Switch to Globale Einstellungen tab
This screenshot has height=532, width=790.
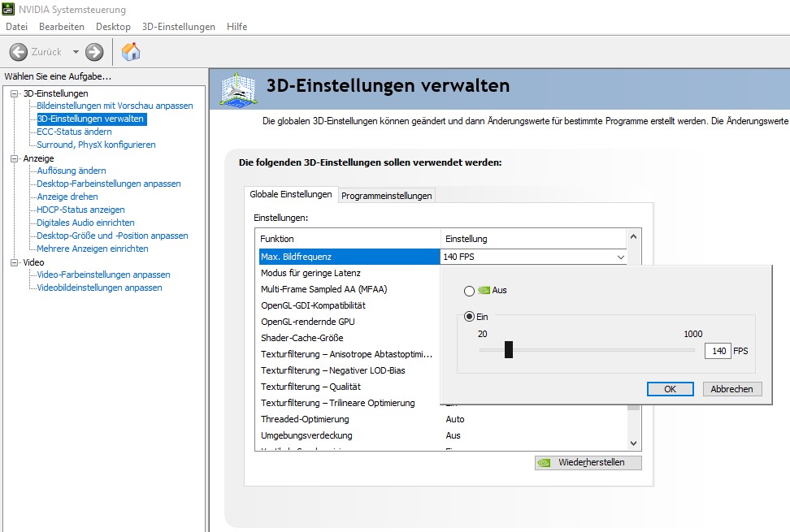coord(291,194)
